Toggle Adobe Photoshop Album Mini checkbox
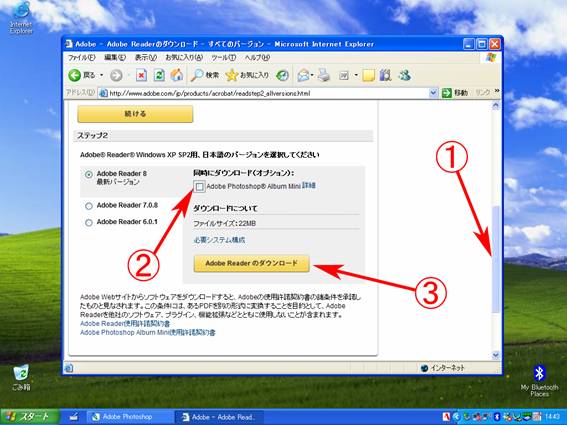This screenshot has height=425, width=567. point(200,187)
